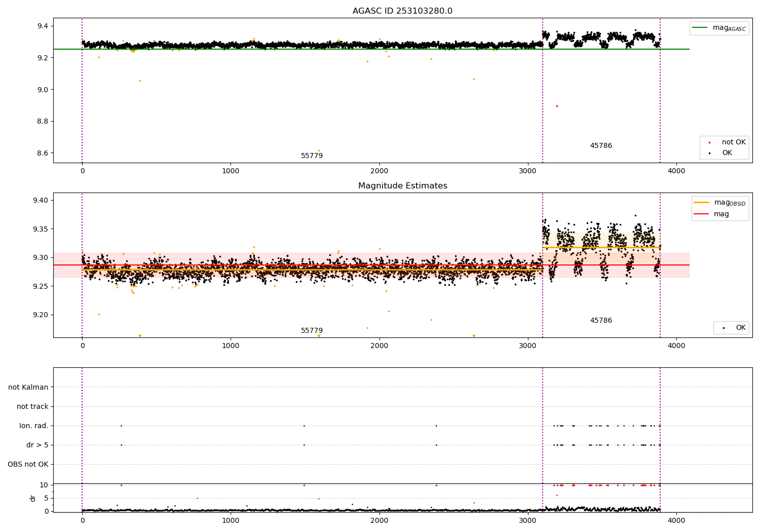Click the '9.20' y-axis tick label

coord(41,315)
